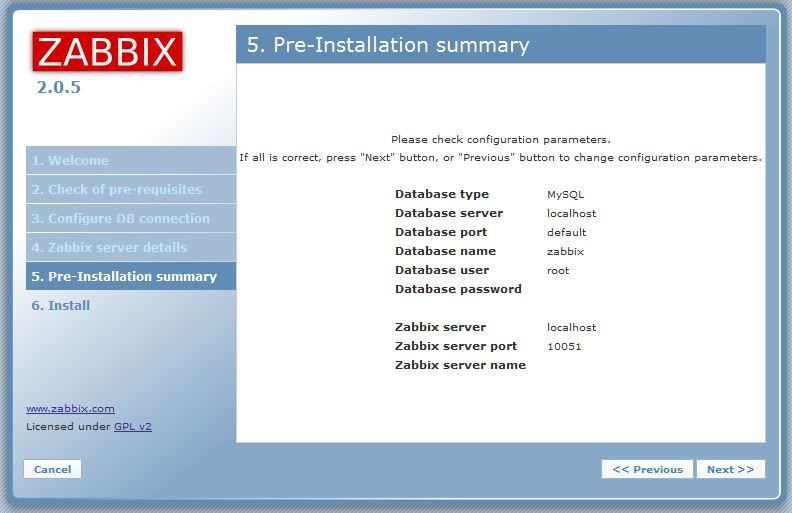Click the 'Database server' label
The height and width of the screenshot is (513, 792).
pyautogui.click(x=449, y=213)
